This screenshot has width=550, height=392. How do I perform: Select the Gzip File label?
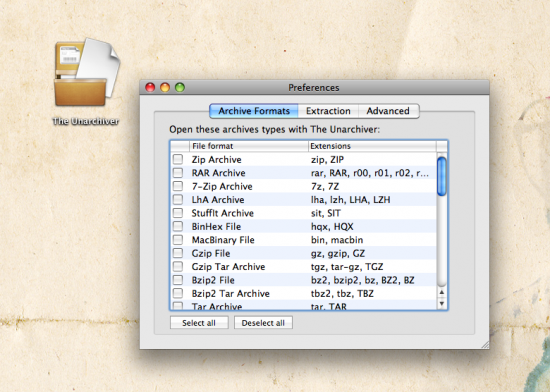tap(211, 253)
